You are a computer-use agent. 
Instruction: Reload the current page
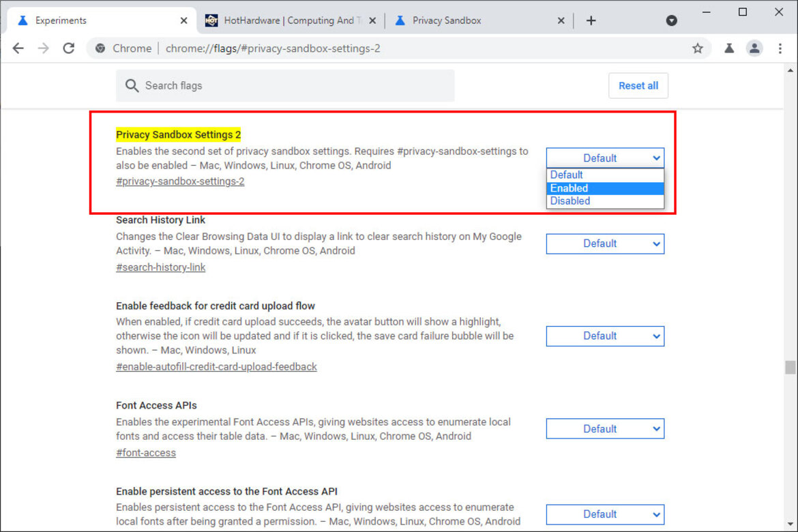[x=69, y=48]
